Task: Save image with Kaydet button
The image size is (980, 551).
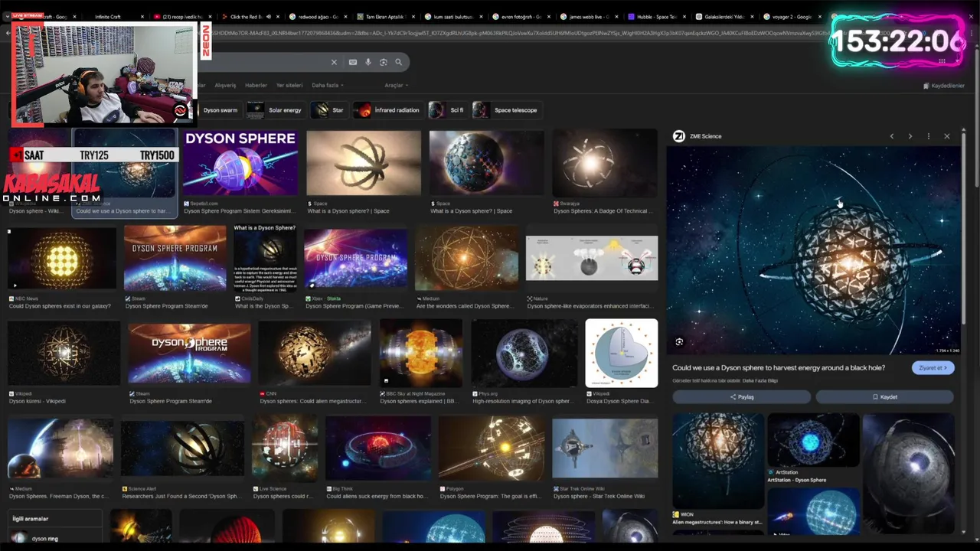Action: tap(884, 397)
